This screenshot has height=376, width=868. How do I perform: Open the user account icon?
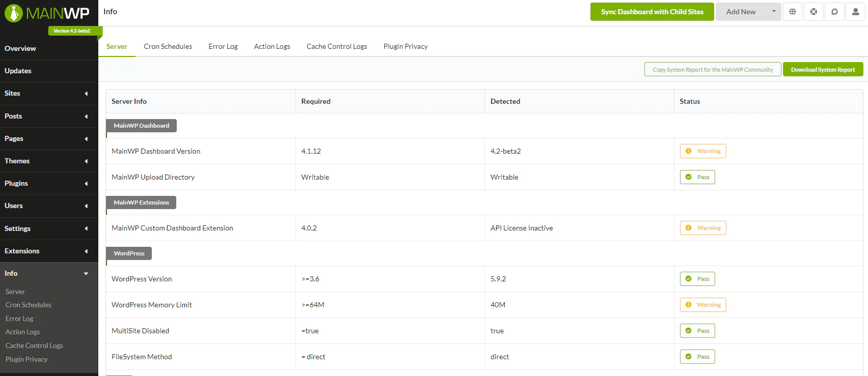coord(855,12)
